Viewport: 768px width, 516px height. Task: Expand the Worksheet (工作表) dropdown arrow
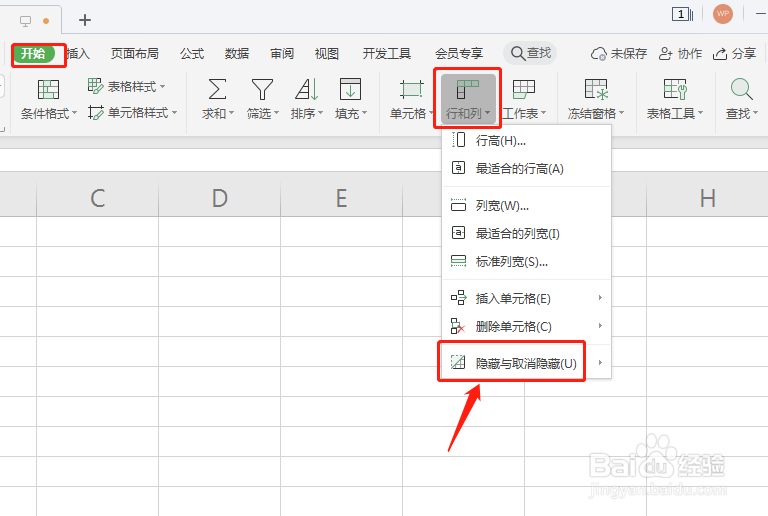tap(544, 113)
